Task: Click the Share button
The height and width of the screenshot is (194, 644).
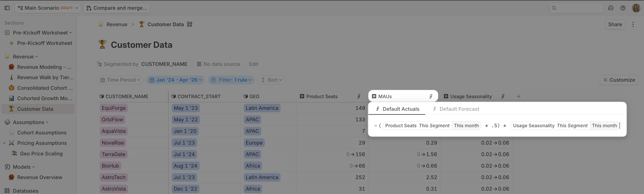Action: click(615, 24)
